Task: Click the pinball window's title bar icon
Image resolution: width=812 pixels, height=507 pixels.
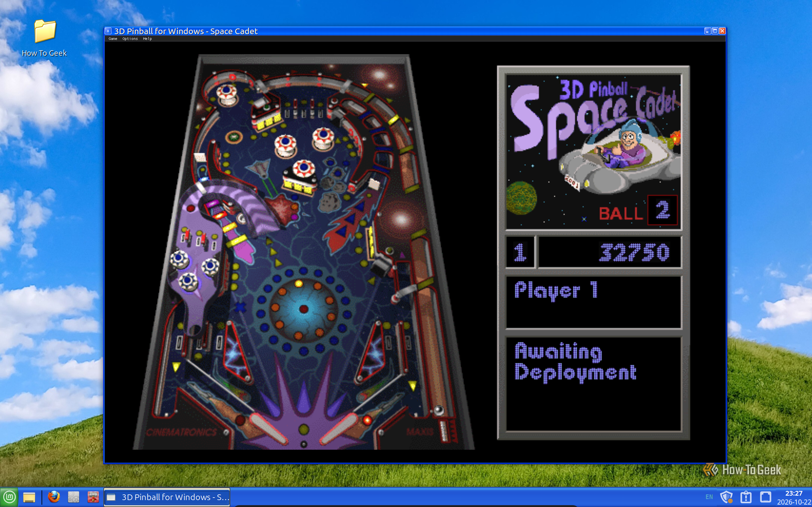Action: (108, 31)
